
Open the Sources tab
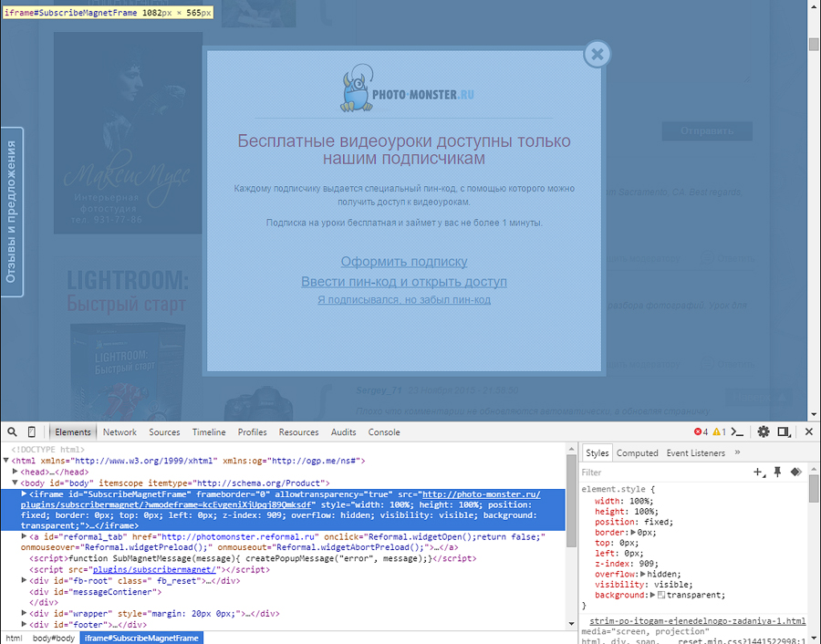[x=164, y=432]
